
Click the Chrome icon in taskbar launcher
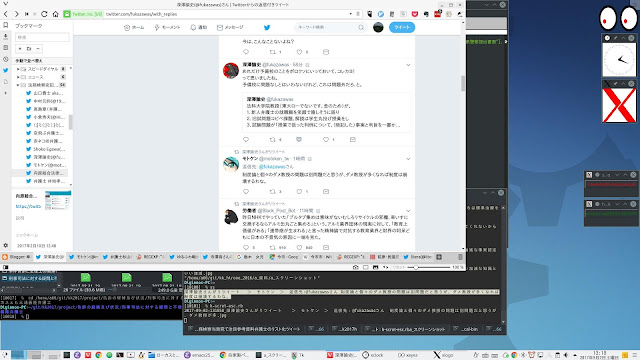tap(98, 355)
